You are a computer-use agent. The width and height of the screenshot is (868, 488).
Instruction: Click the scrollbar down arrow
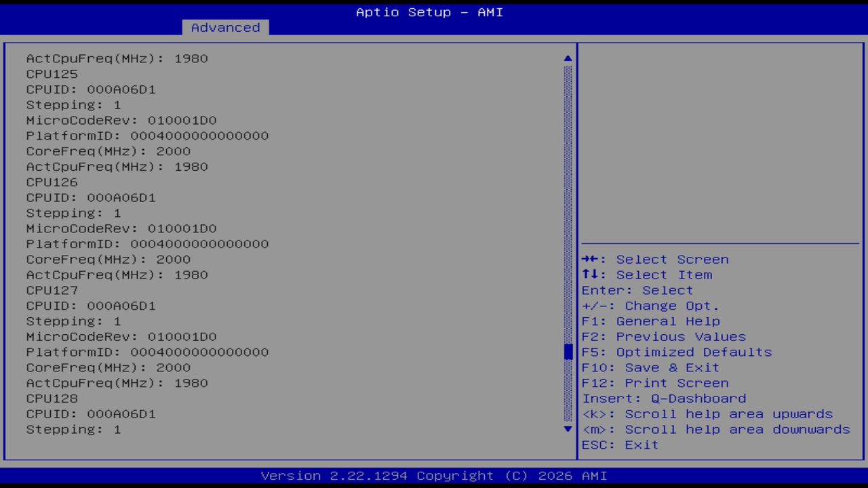pyautogui.click(x=567, y=429)
